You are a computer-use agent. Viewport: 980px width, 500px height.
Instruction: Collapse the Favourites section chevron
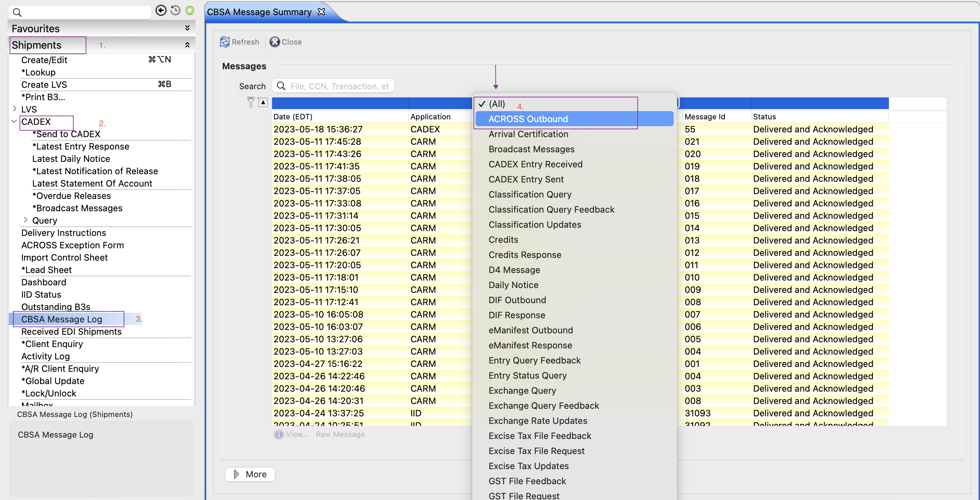pyautogui.click(x=187, y=28)
